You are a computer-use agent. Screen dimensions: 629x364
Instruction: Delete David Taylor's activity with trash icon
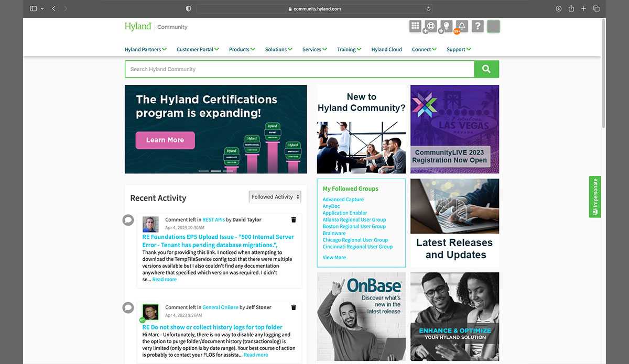click(294, 220)
